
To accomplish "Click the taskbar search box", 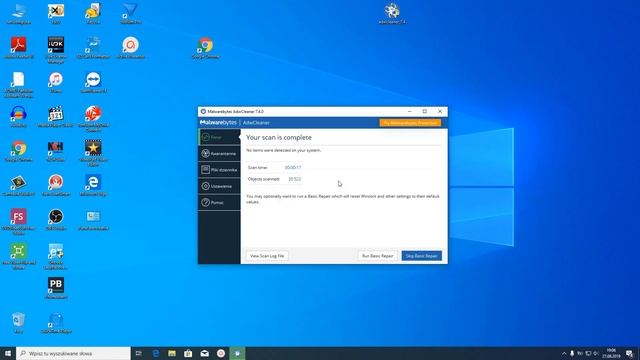I will point(73,353).
